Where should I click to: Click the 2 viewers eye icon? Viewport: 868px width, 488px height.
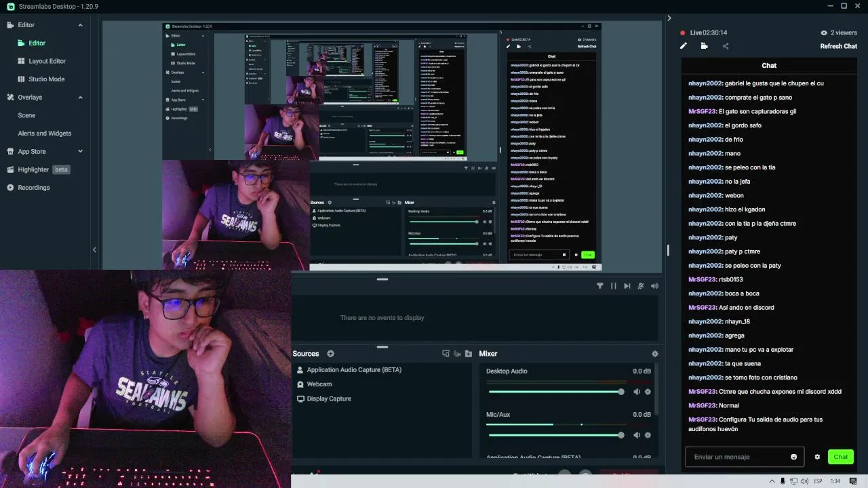[824, 33]
